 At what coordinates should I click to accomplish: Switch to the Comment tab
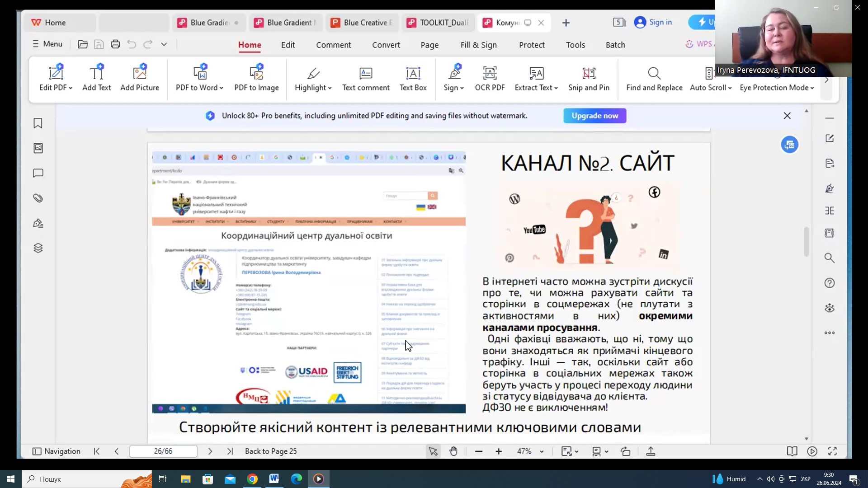point(334,45)
